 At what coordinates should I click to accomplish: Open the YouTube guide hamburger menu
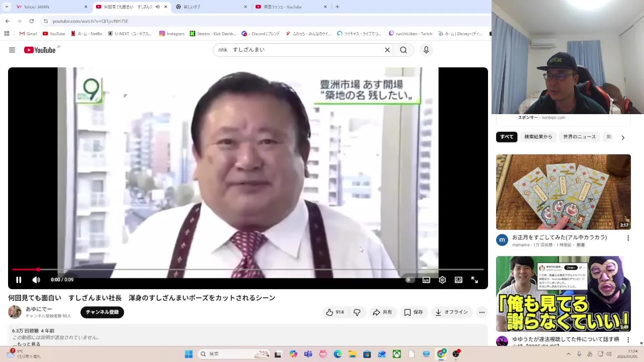click(x=12, y=50)
